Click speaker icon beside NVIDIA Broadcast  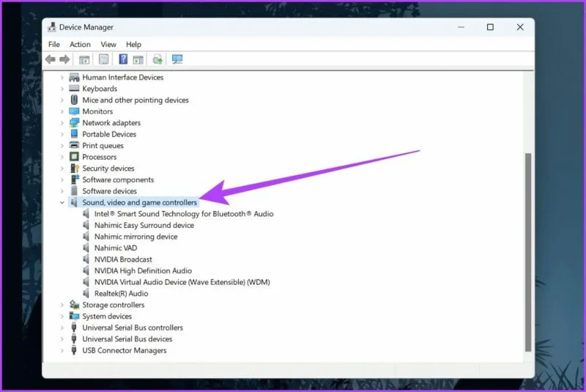click(x=86, y=259)
